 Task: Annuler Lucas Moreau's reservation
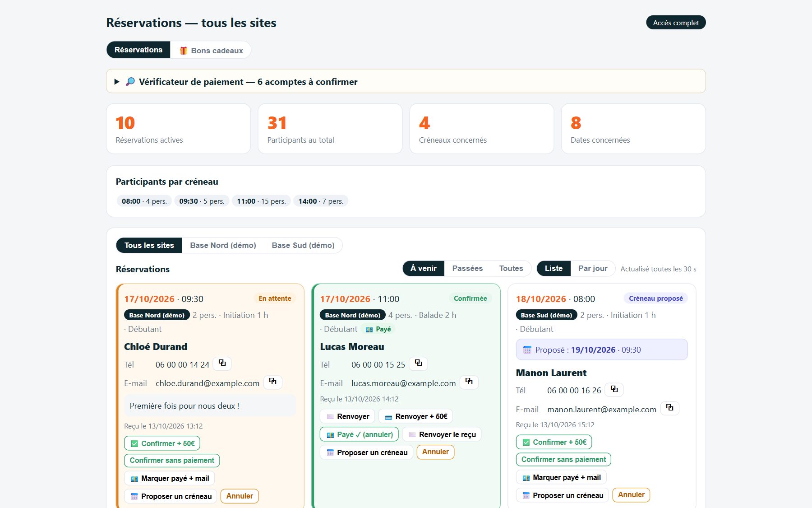click(435, 452)
